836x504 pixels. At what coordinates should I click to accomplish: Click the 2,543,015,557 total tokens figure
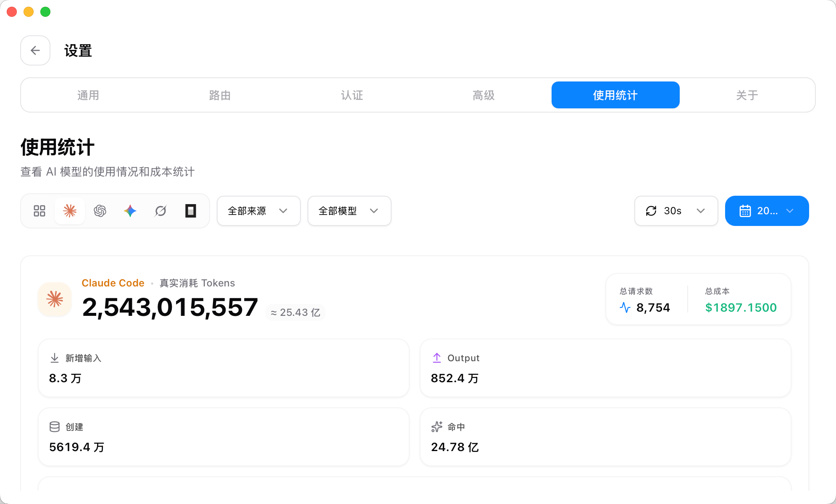tap(170, 307)
